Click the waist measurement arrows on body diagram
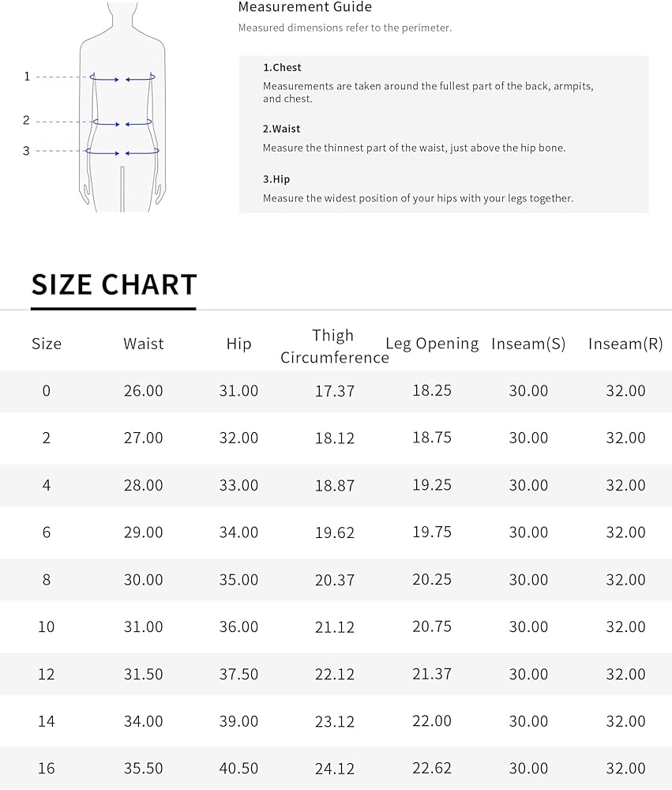 (122, 122)
